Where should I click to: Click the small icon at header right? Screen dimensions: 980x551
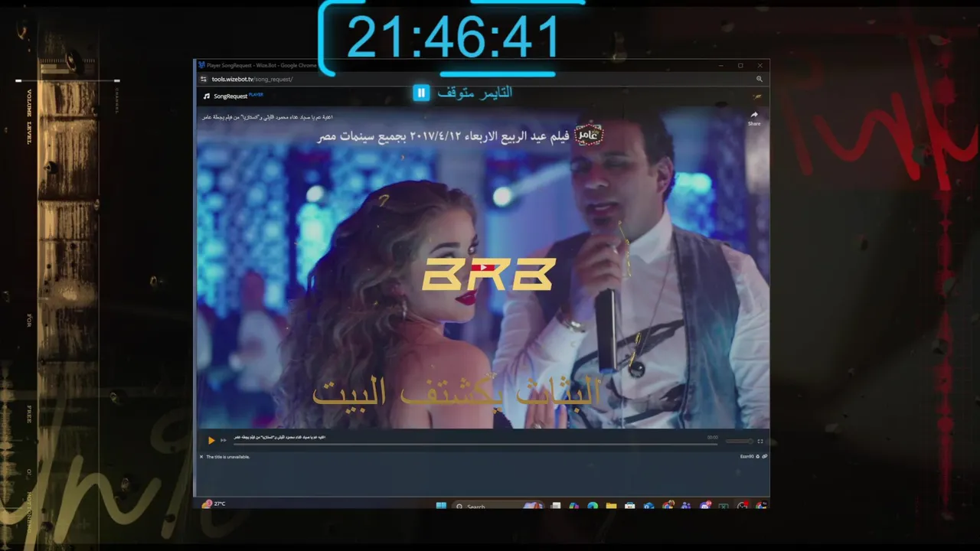pyautogui.click(x=757, y=96)
